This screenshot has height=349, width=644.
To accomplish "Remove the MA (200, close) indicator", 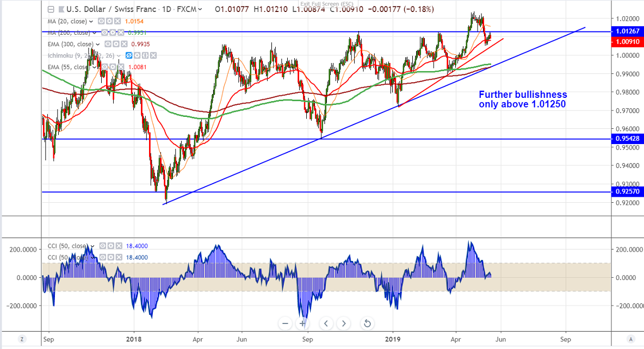I will [121, 33].
